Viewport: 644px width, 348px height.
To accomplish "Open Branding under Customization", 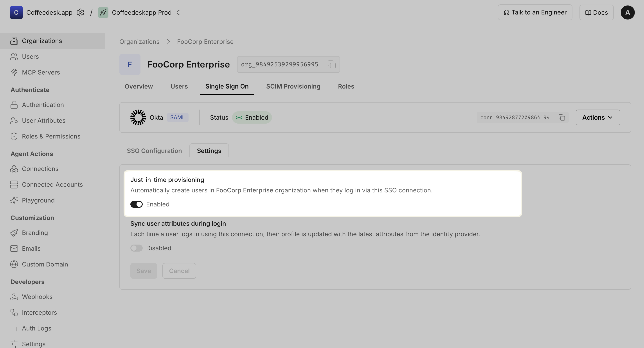I will (35, 233).
